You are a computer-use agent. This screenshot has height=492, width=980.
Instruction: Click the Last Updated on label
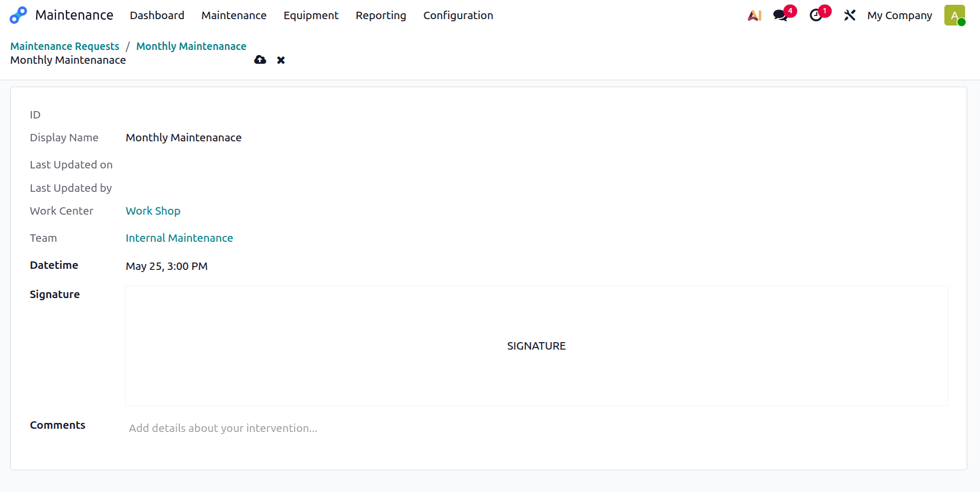click(x=71, y=165)
